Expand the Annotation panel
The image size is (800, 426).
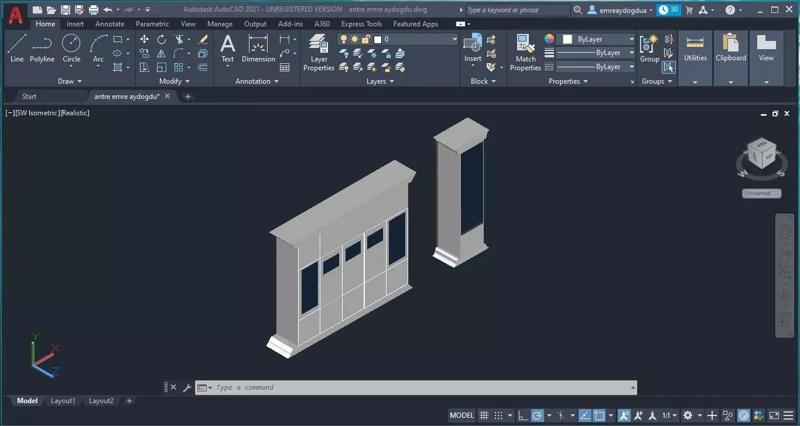click(x=257, y=81)
